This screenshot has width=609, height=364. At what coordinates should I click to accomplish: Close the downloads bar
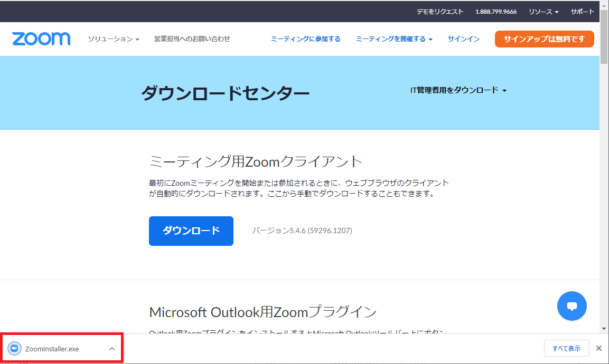click(x=599, y=348)
